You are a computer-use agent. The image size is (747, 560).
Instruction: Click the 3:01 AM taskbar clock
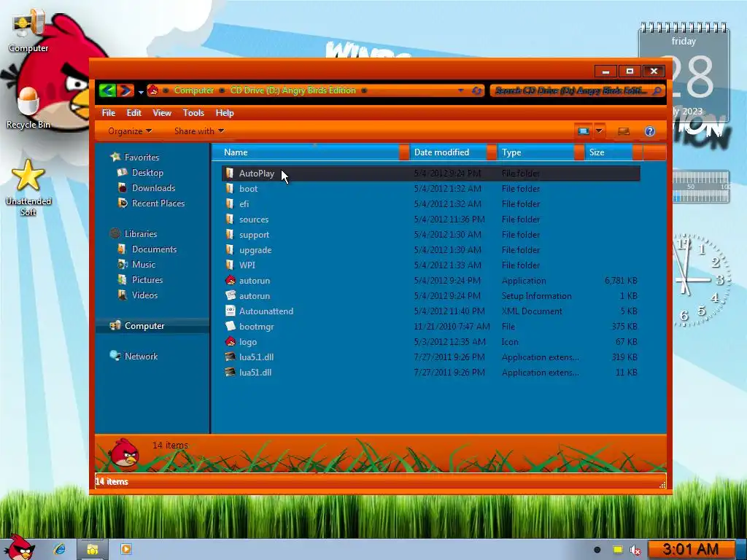(691, 550)
